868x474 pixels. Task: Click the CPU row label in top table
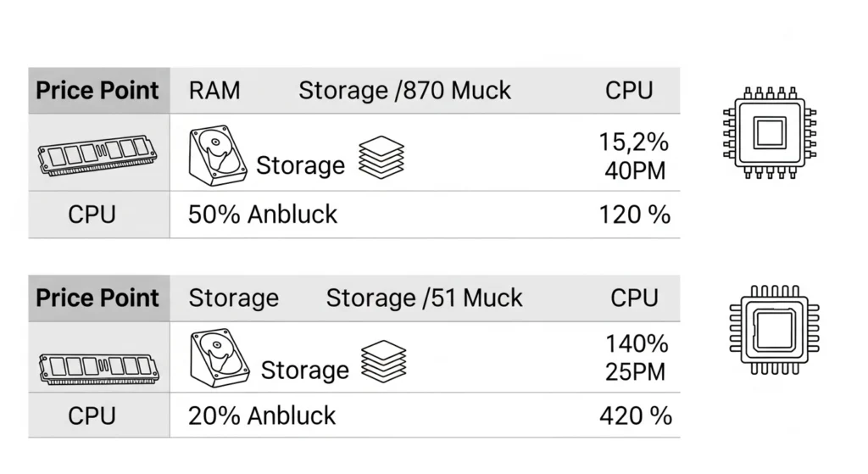92,215
